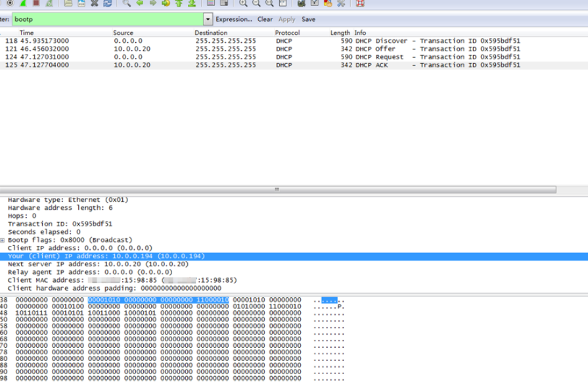The width and height of the screenshot is (588, 382).
Task: Select 'Next server IP address: 10.0.0.20'
Action: point(99,264)
